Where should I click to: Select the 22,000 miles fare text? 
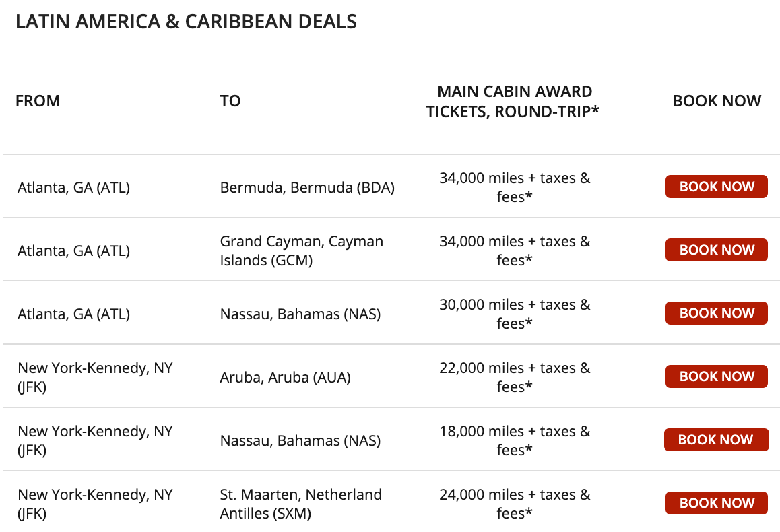point(515,377)
